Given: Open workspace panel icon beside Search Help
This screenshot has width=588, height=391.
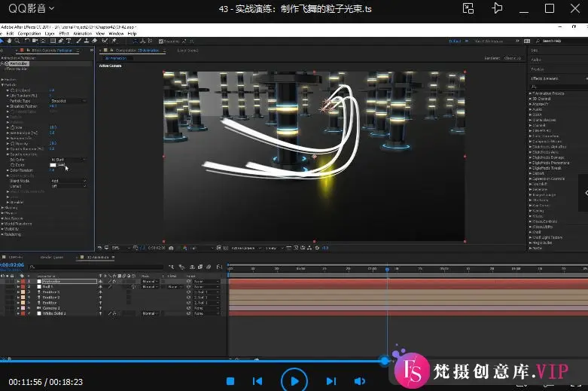Looking at the screenshot, I should click(x=527, y=41).
